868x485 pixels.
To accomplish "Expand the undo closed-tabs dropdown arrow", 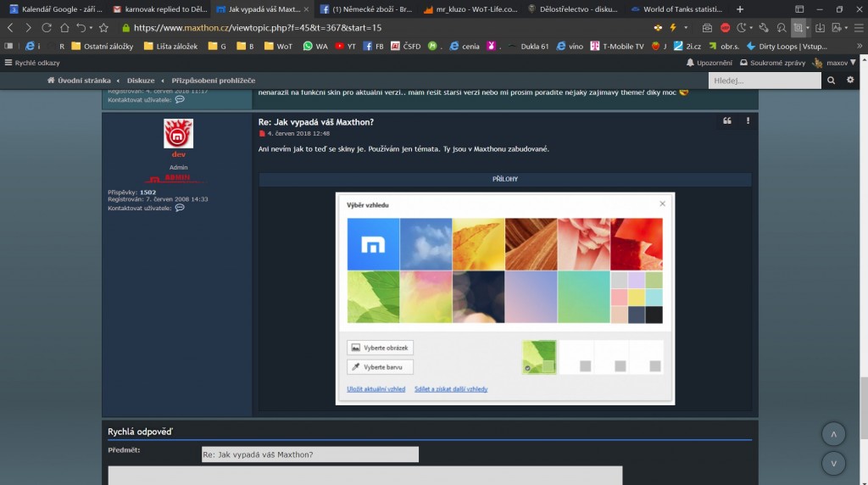I will 91,28.
